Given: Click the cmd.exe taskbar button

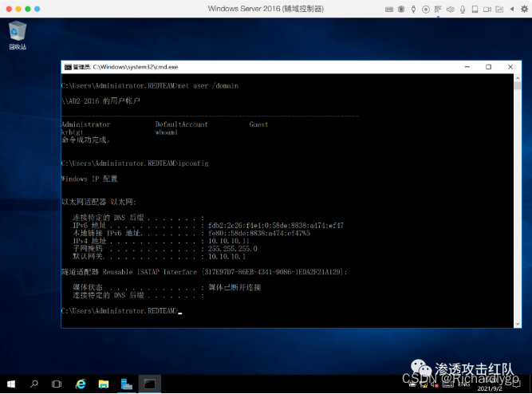Looking at the screenshot, I should pos(150,384).
